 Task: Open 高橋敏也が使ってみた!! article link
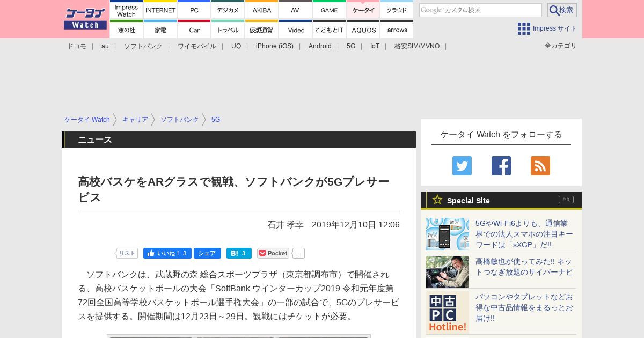coord(524,267)
